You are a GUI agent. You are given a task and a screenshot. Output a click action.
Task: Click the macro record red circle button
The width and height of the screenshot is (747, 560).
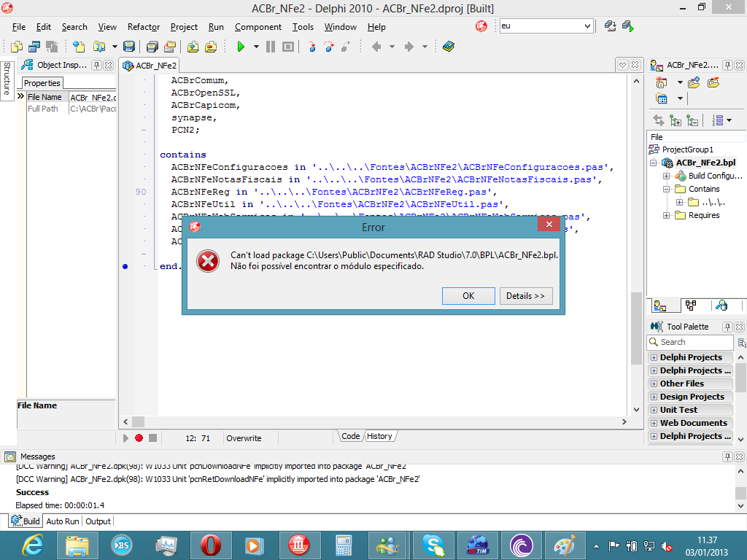(139, 438)
